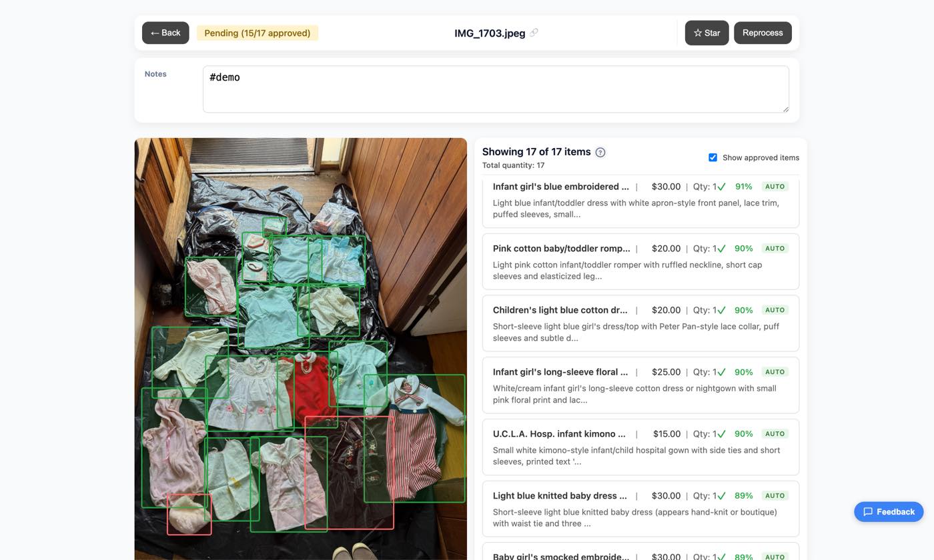
Task: Click the checkmark on Pink cotton romper row
Action: click(x=721, y=249)
